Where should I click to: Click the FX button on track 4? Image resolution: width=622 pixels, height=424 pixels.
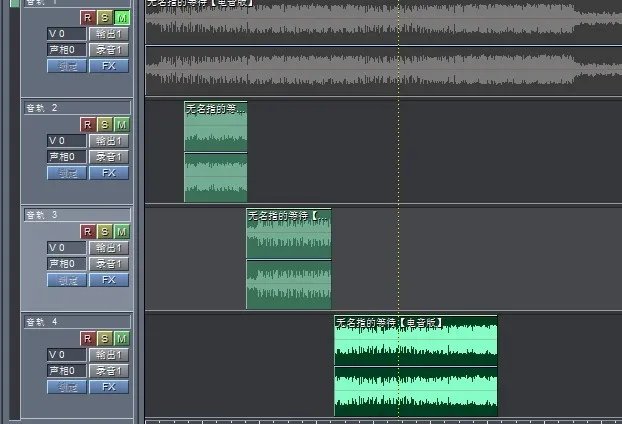[x=109, y=386]
